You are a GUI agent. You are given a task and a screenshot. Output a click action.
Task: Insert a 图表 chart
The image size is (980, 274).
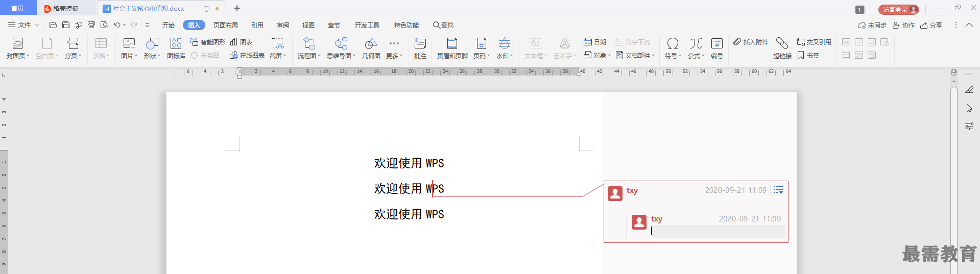[x=242, y=42]
